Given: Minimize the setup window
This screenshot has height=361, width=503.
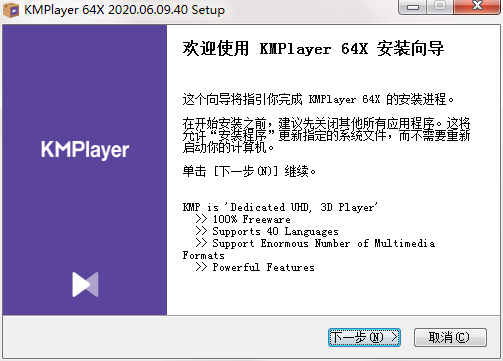Looking at the screenshot, I should click(413, 7).
